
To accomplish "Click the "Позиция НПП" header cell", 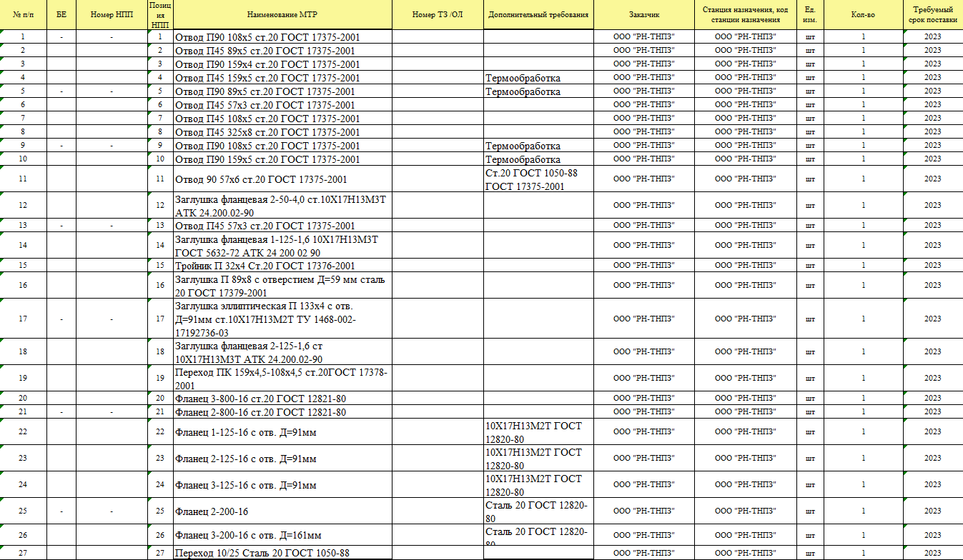I will point(160,14).
